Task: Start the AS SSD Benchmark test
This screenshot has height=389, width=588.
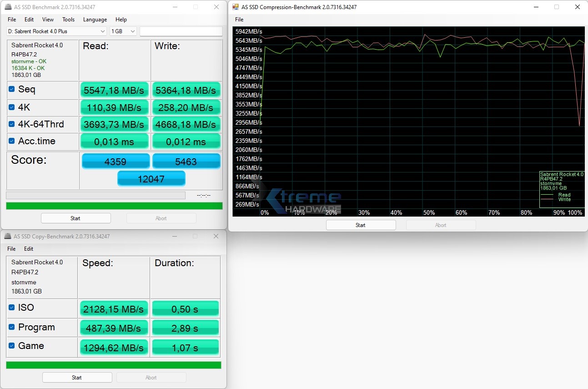Action: point(75,218)
